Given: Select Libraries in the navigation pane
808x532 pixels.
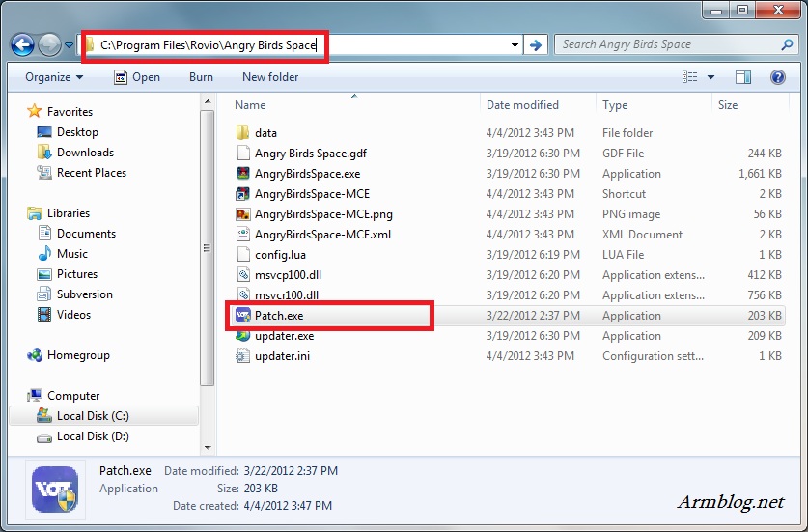Looking at the screenshot, I should (68, 213).
